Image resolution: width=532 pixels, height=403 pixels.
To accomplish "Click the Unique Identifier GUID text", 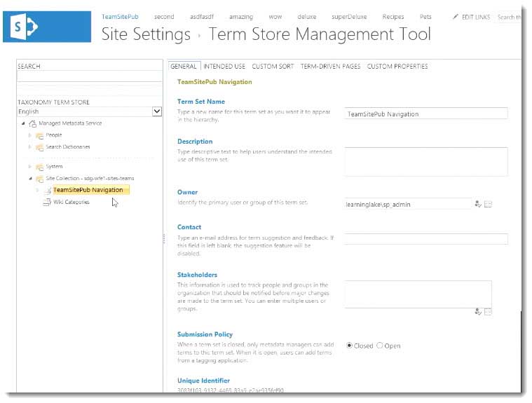I will tap(231, 390).
